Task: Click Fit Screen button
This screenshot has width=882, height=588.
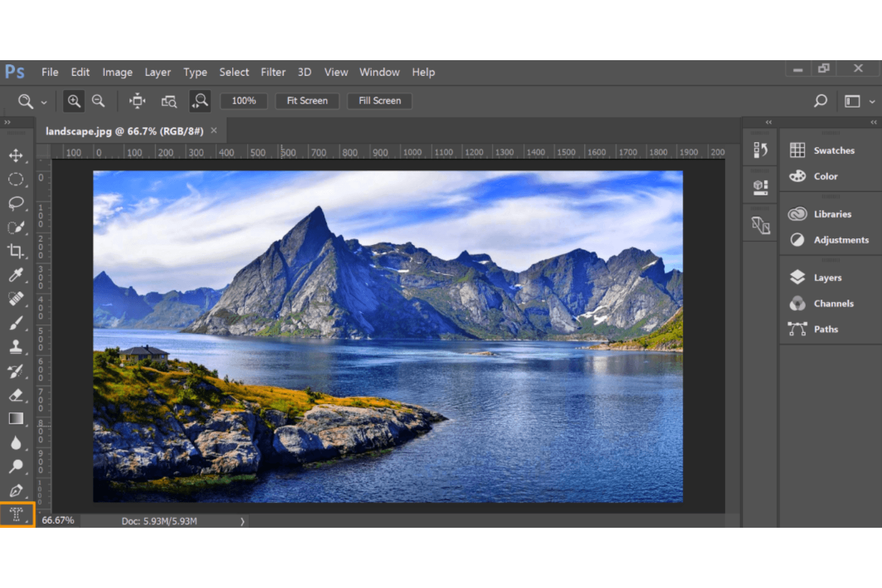Action: pos(307,101)
